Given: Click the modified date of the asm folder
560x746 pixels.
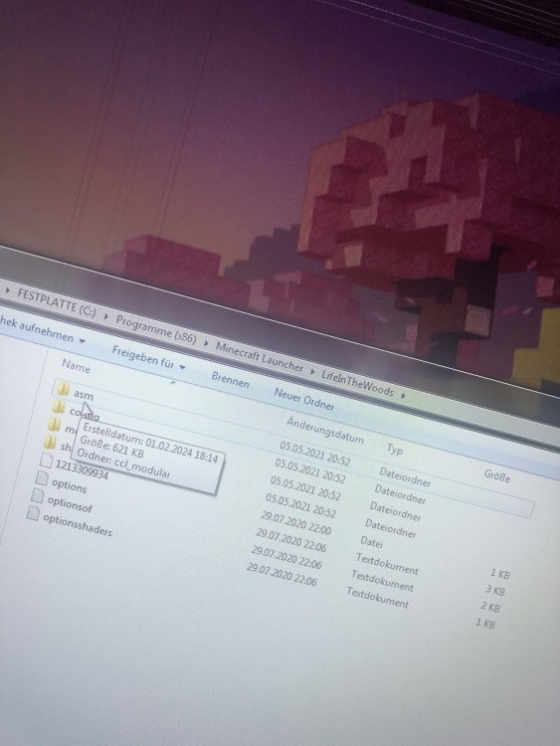Looking at the screenshot, I should coord(314,454).
